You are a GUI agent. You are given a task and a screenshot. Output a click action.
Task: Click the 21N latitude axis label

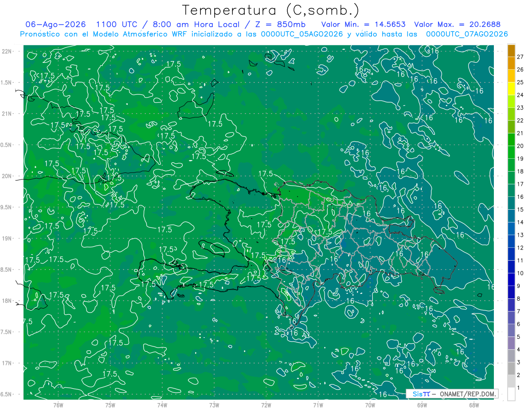[7, 114]
